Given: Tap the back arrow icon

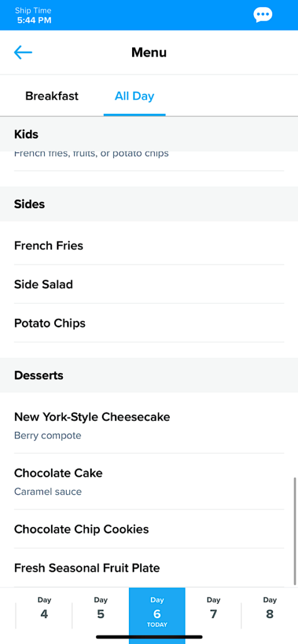Looking at the screenshot, I should pyautogui.click(x=23, y=52).
